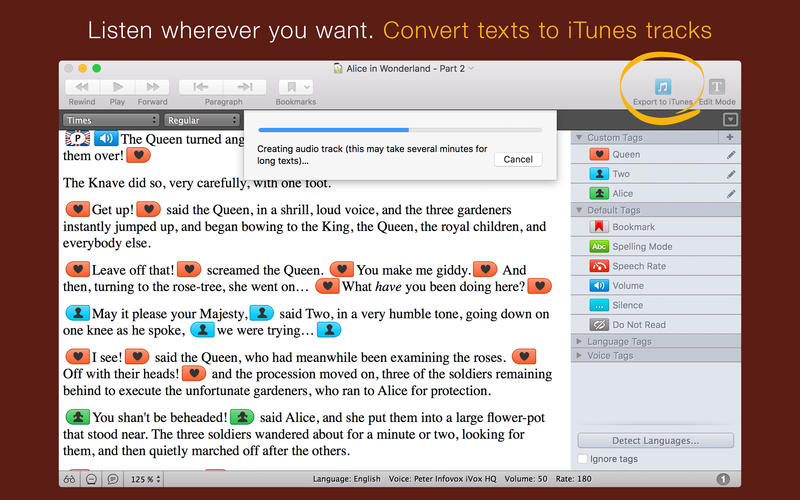Jump to previous paragraph
The image size is (800, 500).
tap(201, 87)
